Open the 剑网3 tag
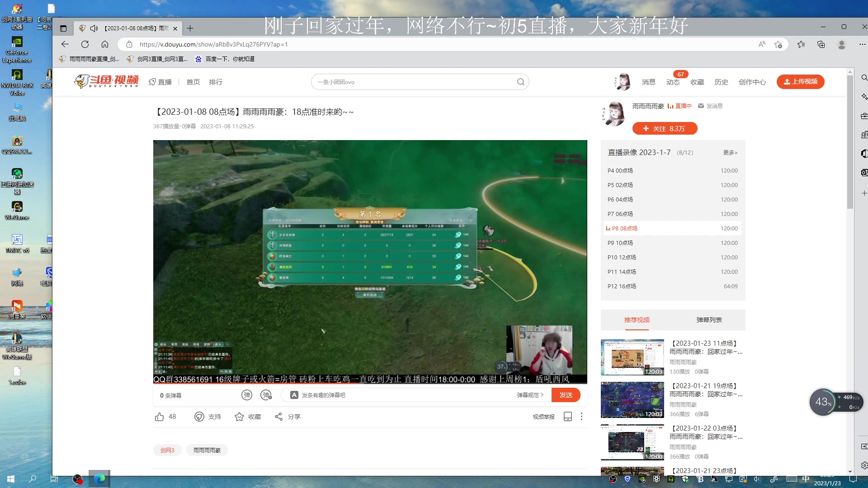Image resolution: width=868 pixels, height=488 pixels. (x=167, y=450)
